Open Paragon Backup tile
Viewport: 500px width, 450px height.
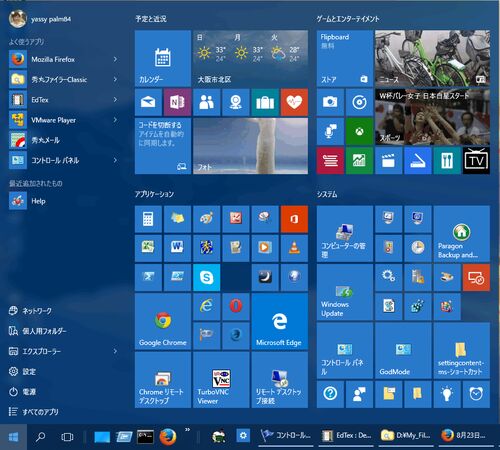(x=462, y=234)
